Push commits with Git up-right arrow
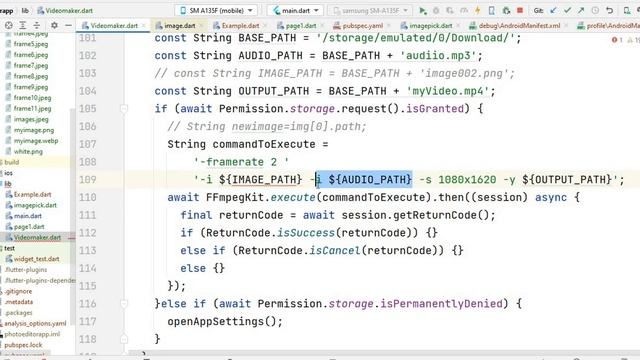 click(581, 11)
